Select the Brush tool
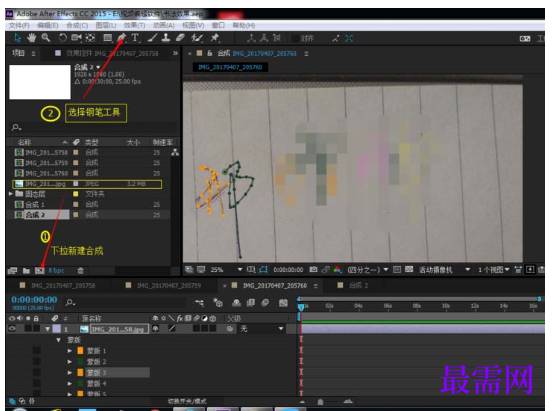 pos(152,38)
